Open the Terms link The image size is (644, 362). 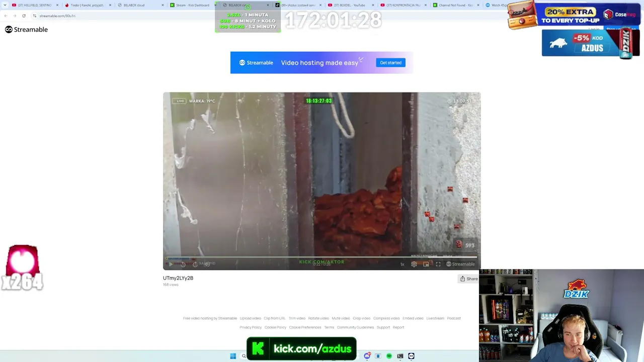click(x=329, y=327)
